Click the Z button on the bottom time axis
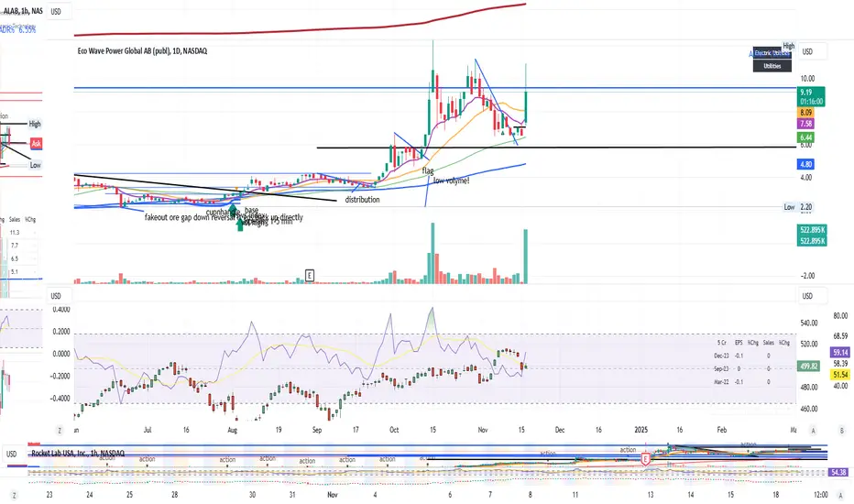 click(14, 495)
